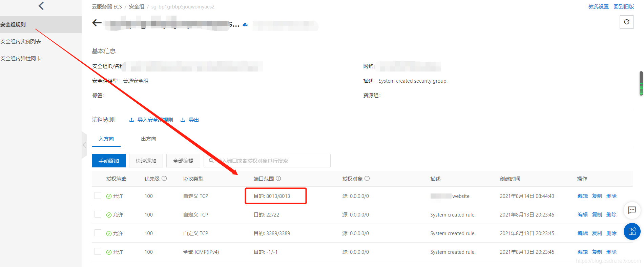Image resolution: width=644 pixels, height=267 pixels.
Task: Click the info icon beside 优先级 header
Action: coord(164,179)
